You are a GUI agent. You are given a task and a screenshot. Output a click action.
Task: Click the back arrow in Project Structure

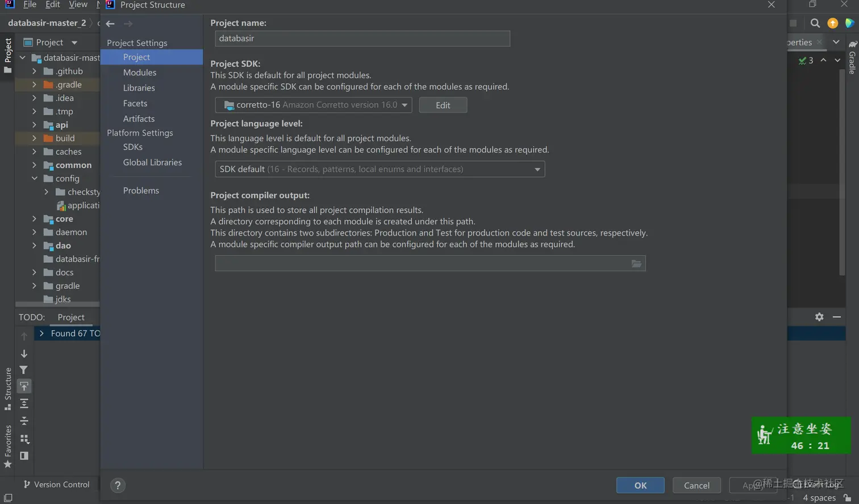click(110, 24)
